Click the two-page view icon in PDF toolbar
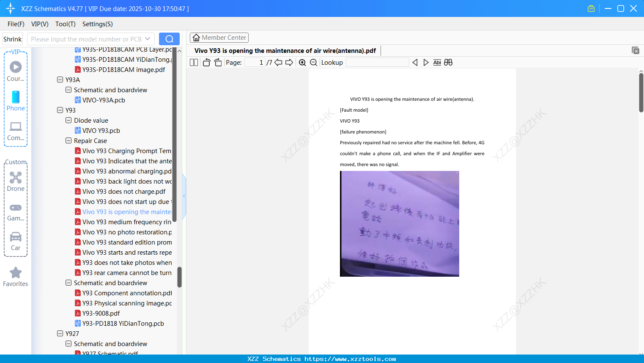Viewport: 644px width, 363px height. click(x=194, y=63)
